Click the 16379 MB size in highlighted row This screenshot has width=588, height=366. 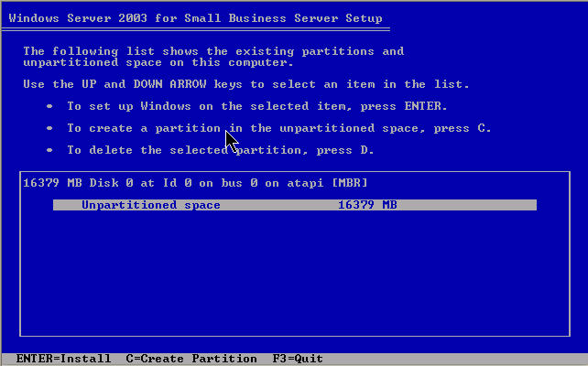tap(367, 205)
